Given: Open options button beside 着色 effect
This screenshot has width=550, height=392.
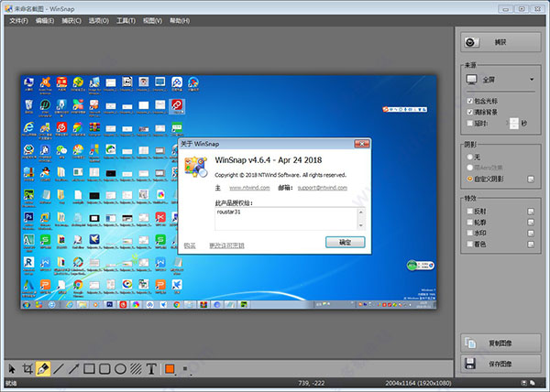Looking at the screenshot, I should [531, 245].
